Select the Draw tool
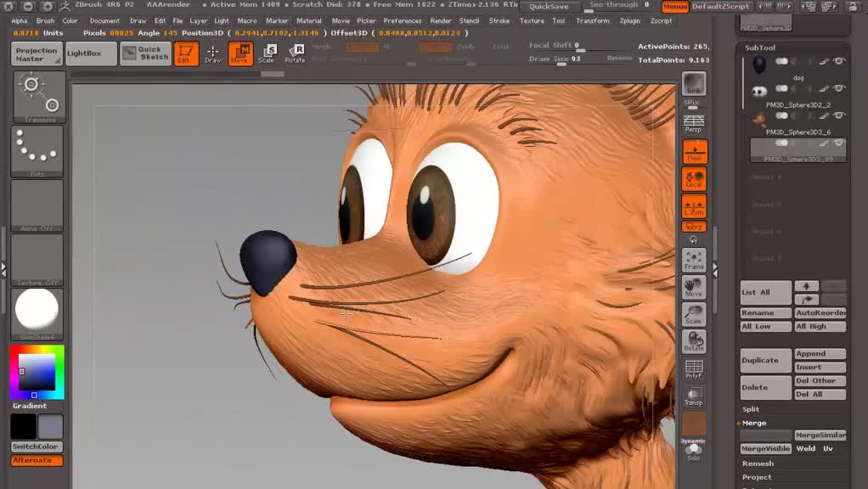868x489 pixels. (212, 53)
